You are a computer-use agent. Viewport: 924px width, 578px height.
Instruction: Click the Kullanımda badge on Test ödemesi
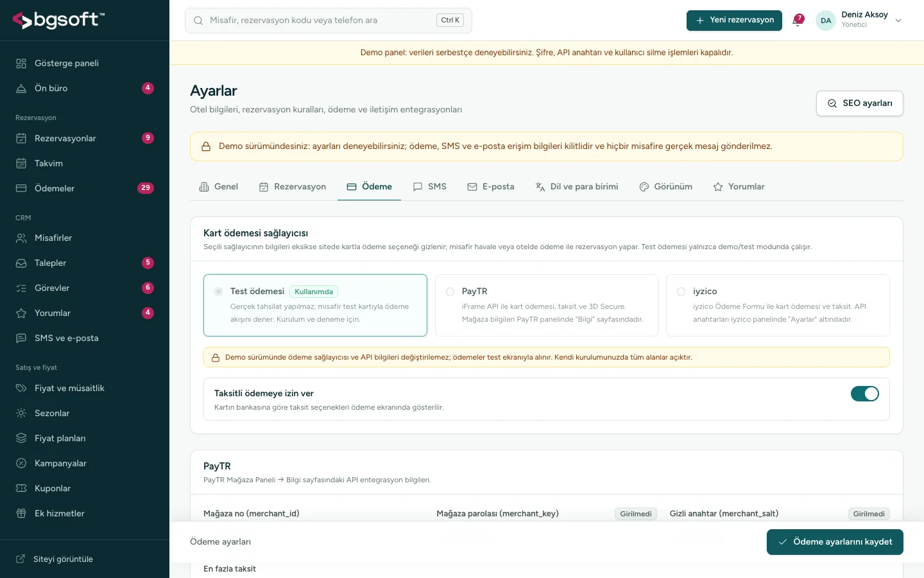point(314,292)
